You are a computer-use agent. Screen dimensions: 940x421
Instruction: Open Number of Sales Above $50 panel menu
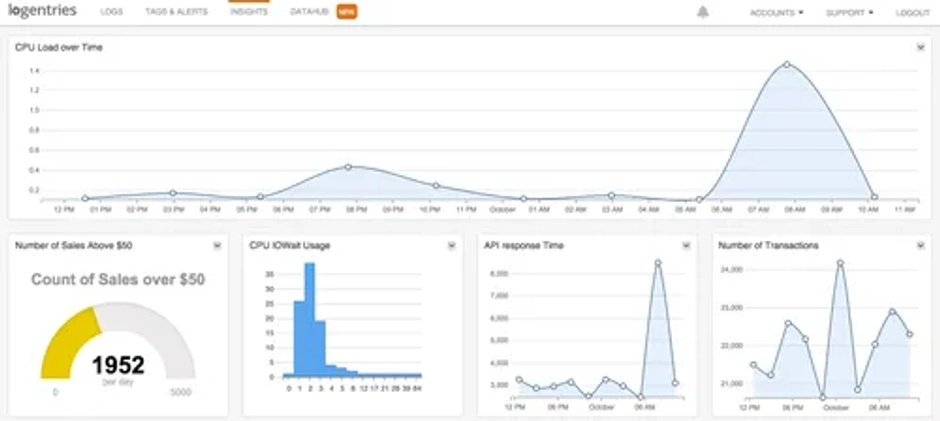(x=217, y=245)
